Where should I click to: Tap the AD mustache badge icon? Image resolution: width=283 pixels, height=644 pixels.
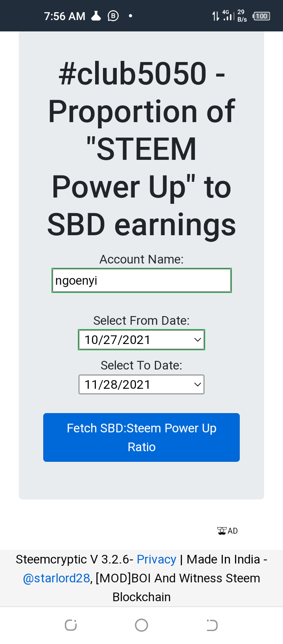[x=227, y=531]
